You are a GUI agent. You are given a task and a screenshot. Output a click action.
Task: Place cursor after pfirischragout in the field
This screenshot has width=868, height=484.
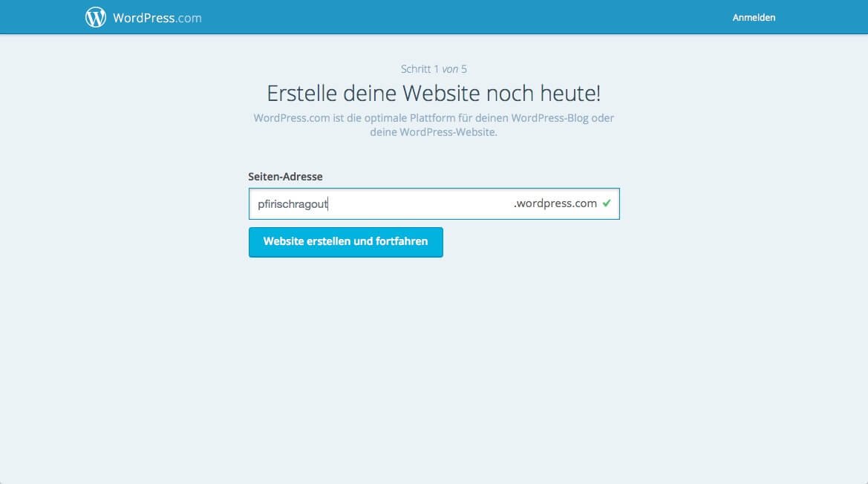tap(329, 203)
